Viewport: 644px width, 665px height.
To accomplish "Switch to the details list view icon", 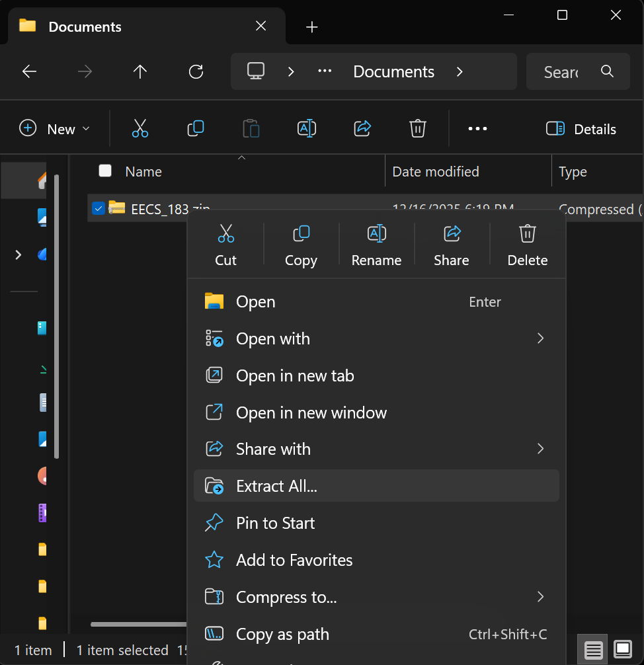I will (593, 649).
